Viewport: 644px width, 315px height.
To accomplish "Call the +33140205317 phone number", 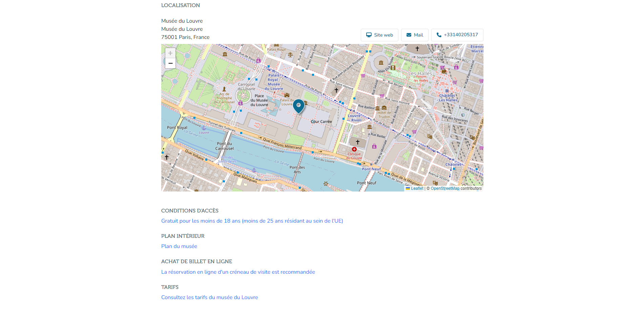I will tap(457, 35).
